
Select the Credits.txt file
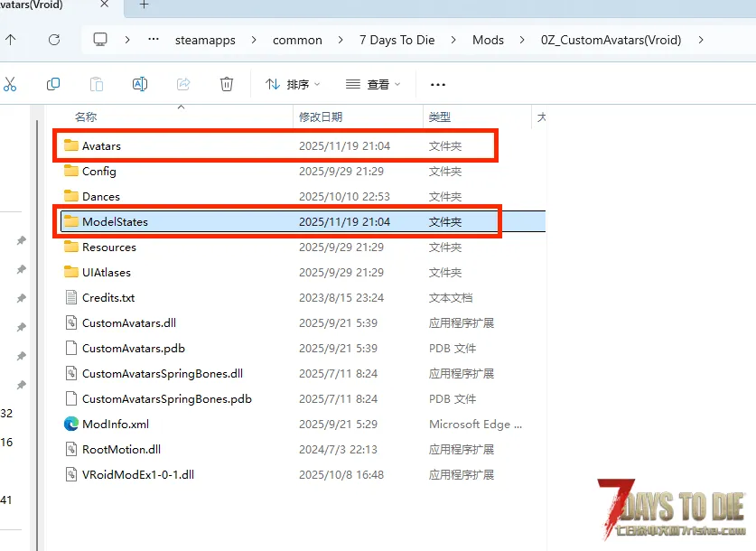click(x=107, y=297)
